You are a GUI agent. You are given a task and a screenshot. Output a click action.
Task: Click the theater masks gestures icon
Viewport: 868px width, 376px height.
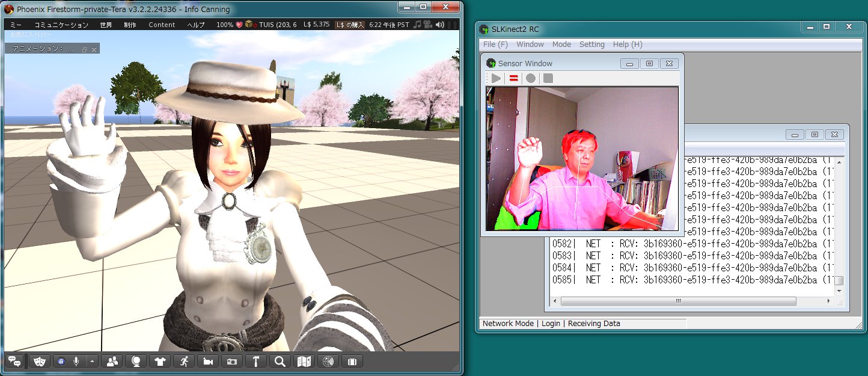pos(40,361)
